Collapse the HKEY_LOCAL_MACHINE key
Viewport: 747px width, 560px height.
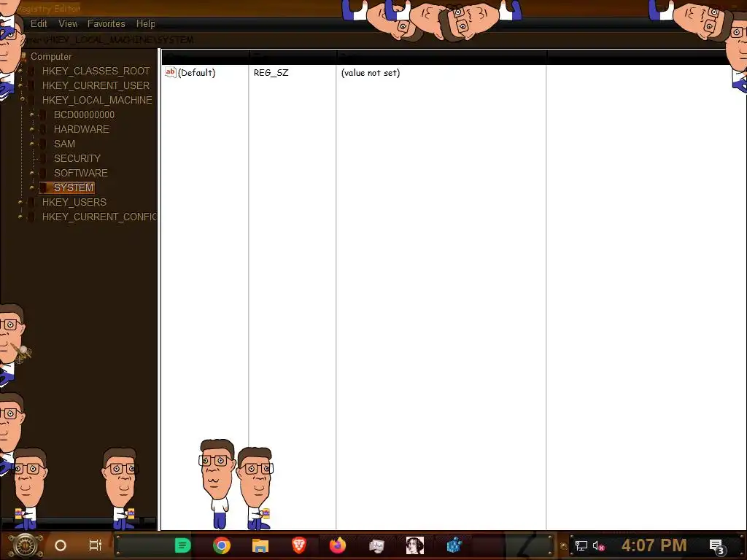pyautogui.click(x=22, y=99)
